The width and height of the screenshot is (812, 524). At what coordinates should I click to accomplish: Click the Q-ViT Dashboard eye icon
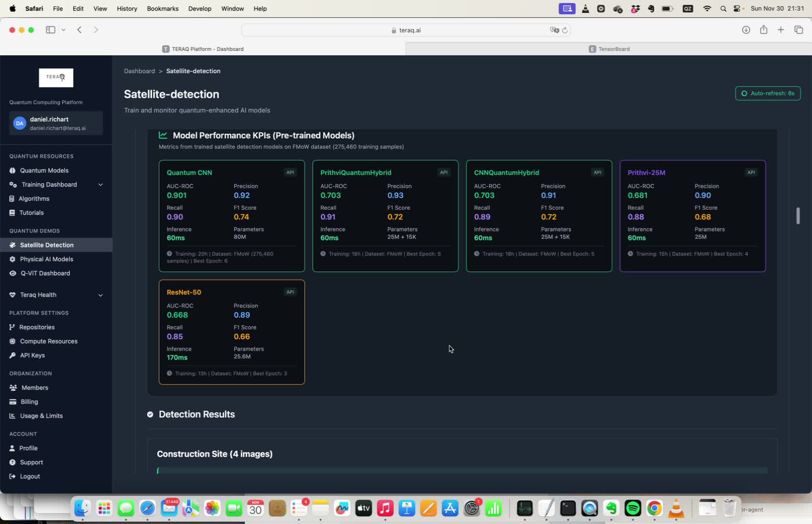(x=13, y=274)
